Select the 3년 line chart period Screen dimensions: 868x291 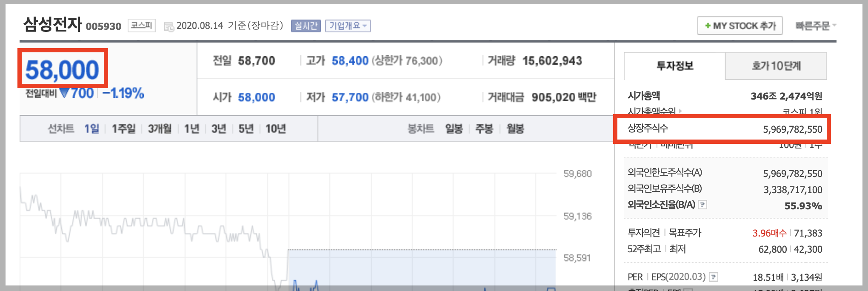[x=219, y=128]
